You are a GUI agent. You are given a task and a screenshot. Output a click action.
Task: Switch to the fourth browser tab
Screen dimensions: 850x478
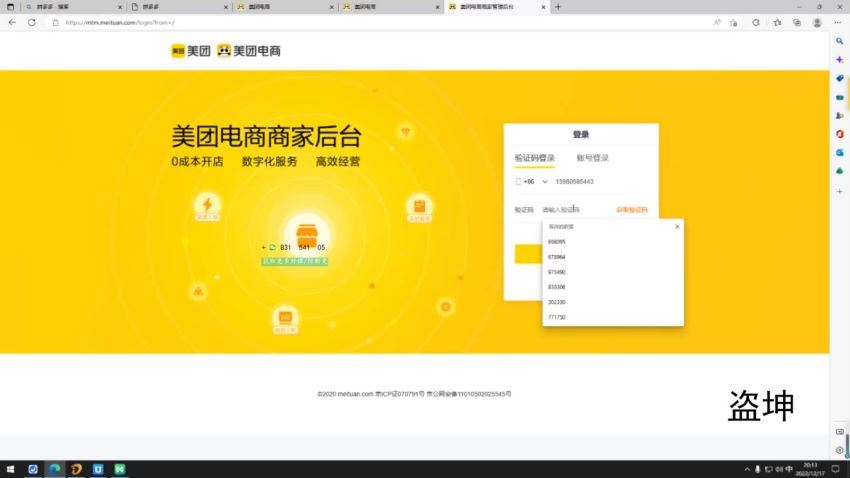[390, 7]
